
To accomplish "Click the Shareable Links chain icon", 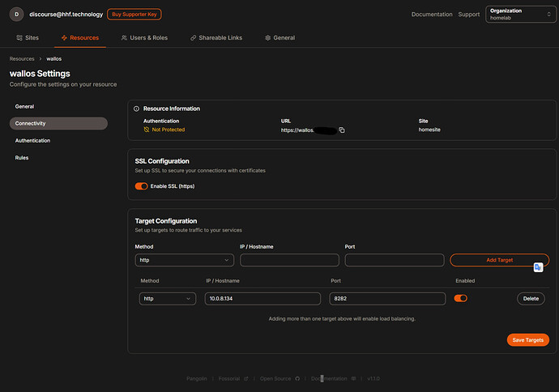I will 194,38.
